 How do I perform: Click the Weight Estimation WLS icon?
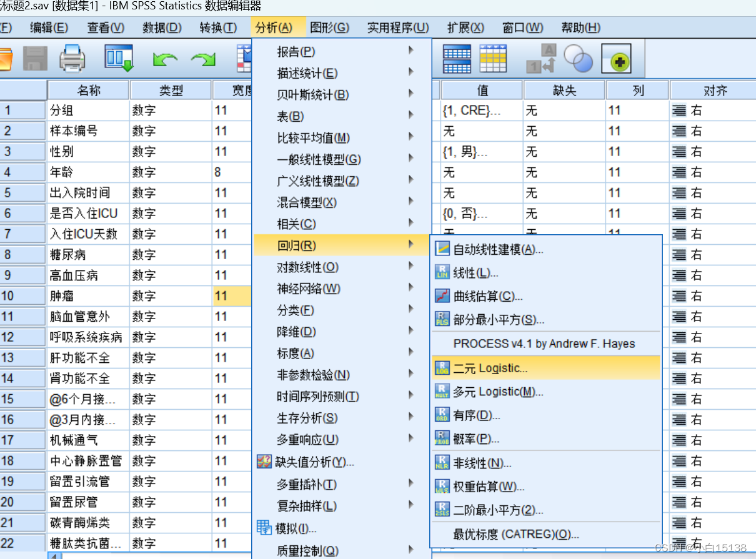[x=442, y=487]
